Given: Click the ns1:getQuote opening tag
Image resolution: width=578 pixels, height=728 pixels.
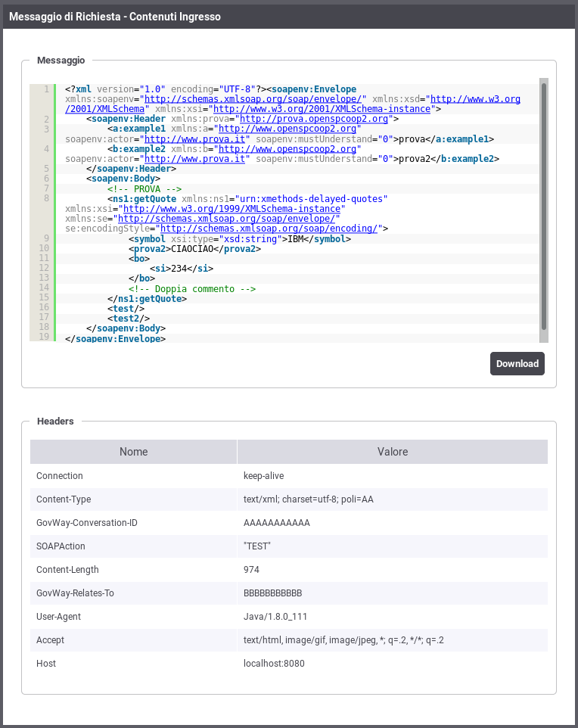Looking at the screenshot, I should [x=142, y=199].
